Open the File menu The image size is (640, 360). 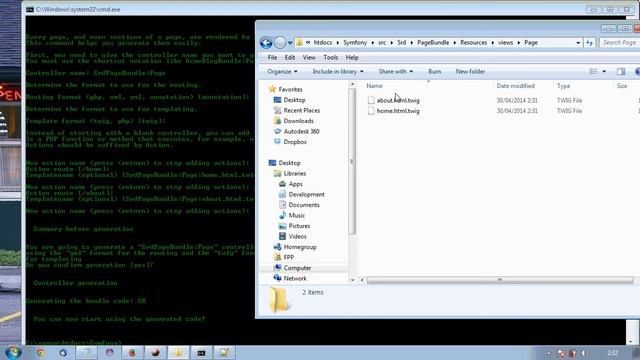272,58
